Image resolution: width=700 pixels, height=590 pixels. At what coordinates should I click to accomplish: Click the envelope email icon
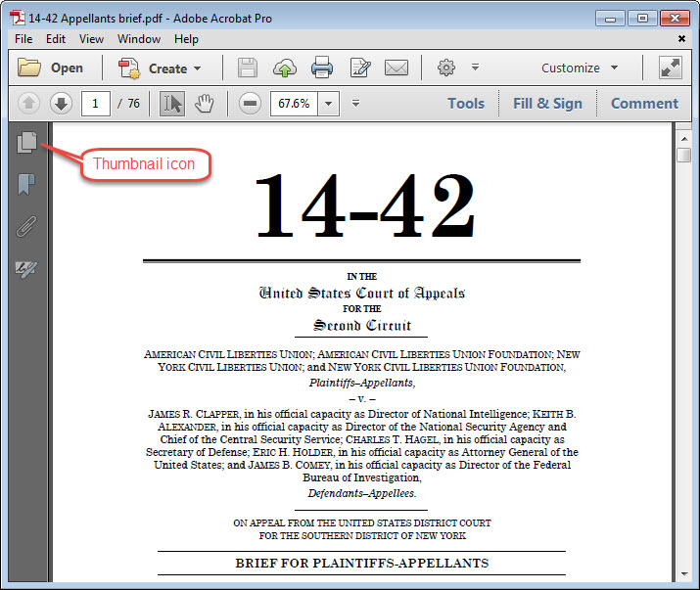(x=397, y=68)
